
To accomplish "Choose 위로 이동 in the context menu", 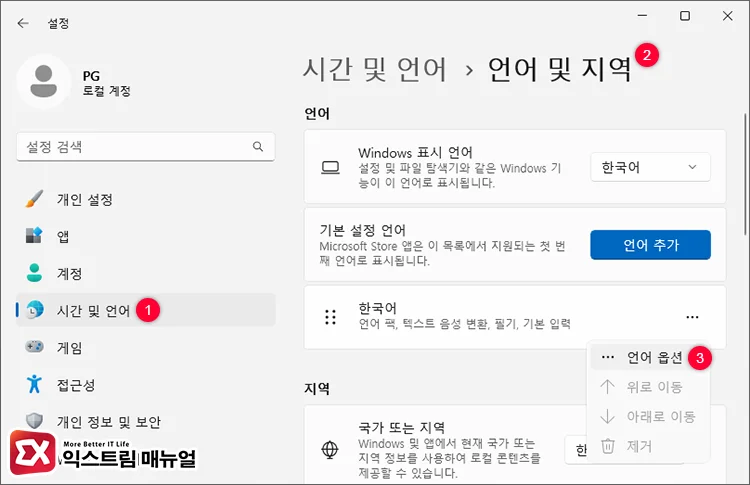I will tap(649, 386).
